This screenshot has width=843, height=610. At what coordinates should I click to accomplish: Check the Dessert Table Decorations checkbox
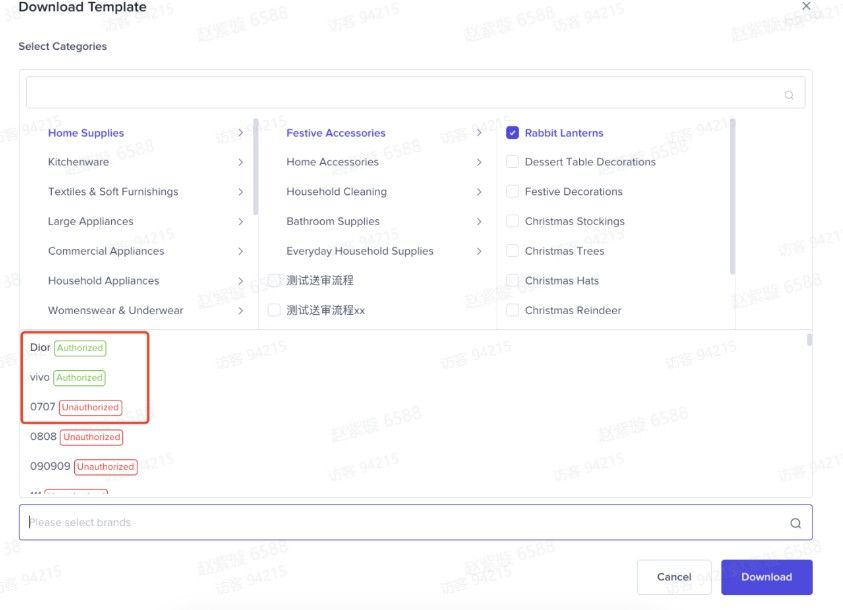click(x=512, y=162)
